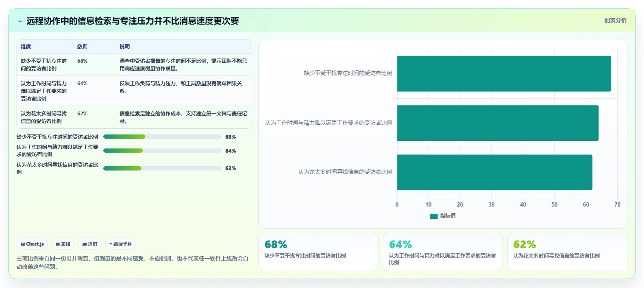Select table row name 认为工作时间与精力难以满足工作要求
The height and width of the screenshot is (288, 644).
pos(44,91)
